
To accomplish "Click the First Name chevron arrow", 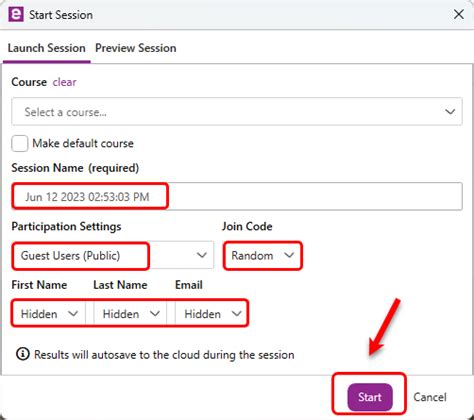I will click(73, 314).
